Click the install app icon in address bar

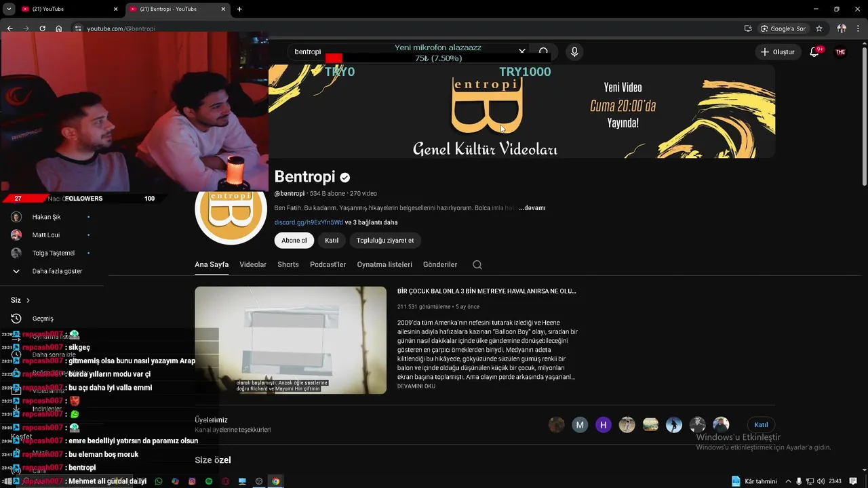click(748, 28)
